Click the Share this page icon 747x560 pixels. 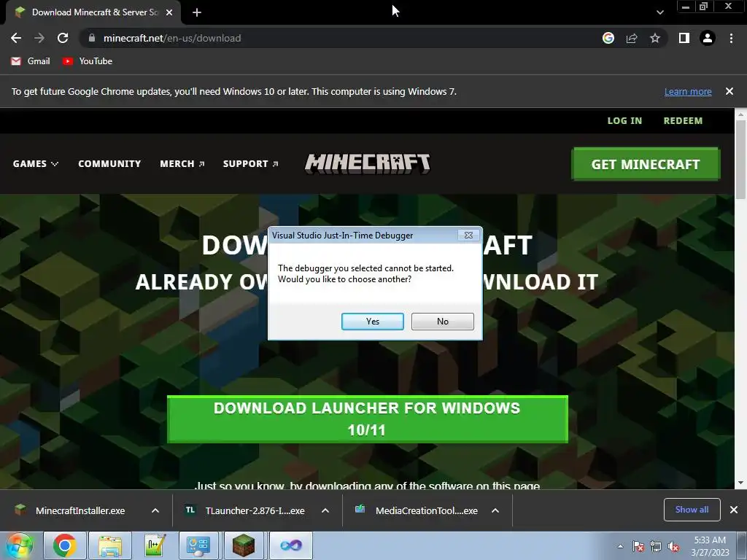tap(632, 38)
